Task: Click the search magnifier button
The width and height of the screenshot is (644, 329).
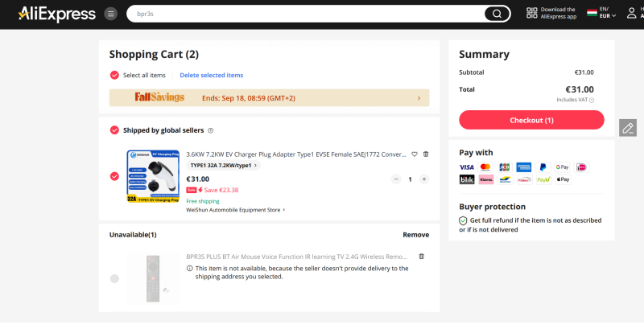Action: click(497, 14)
